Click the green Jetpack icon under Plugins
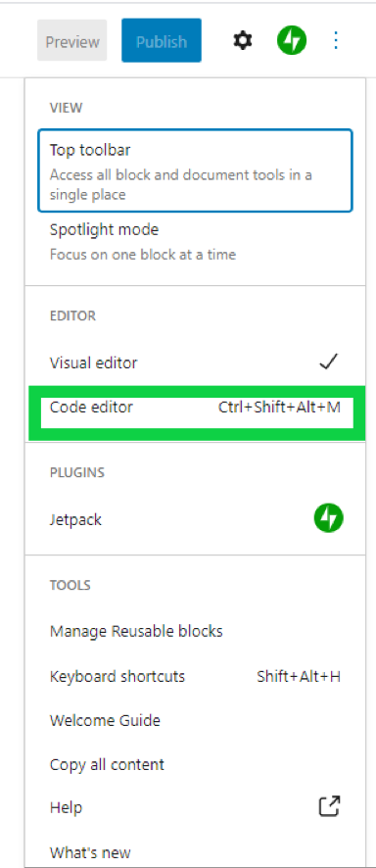Viewport: 376px width, 868px height. [x=328, y=519]
